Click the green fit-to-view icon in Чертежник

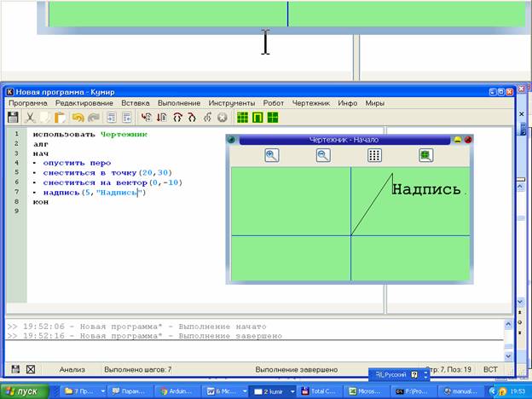425,155
